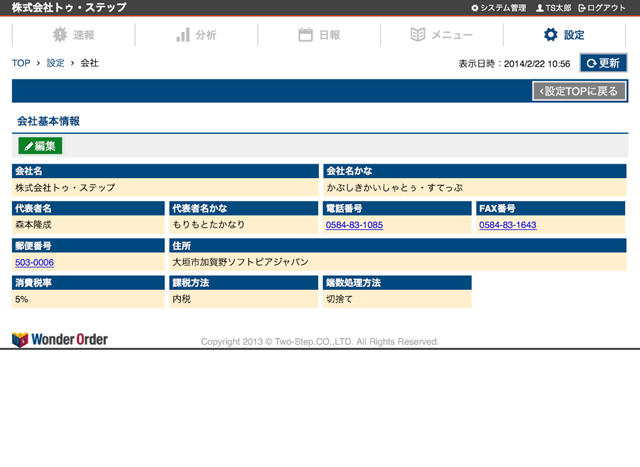Open postal code 503-0006 link
This screenshot has width=640, height=467.
click(34, 262)
